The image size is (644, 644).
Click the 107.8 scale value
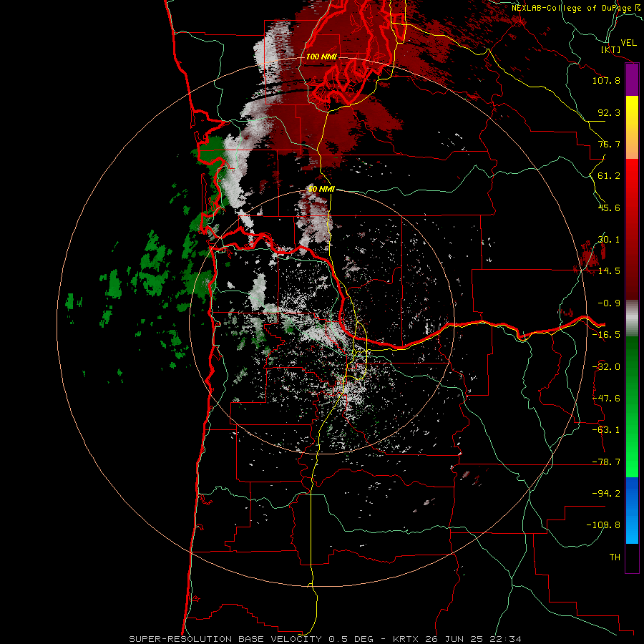pyautogui.click(x=606, y=80)
